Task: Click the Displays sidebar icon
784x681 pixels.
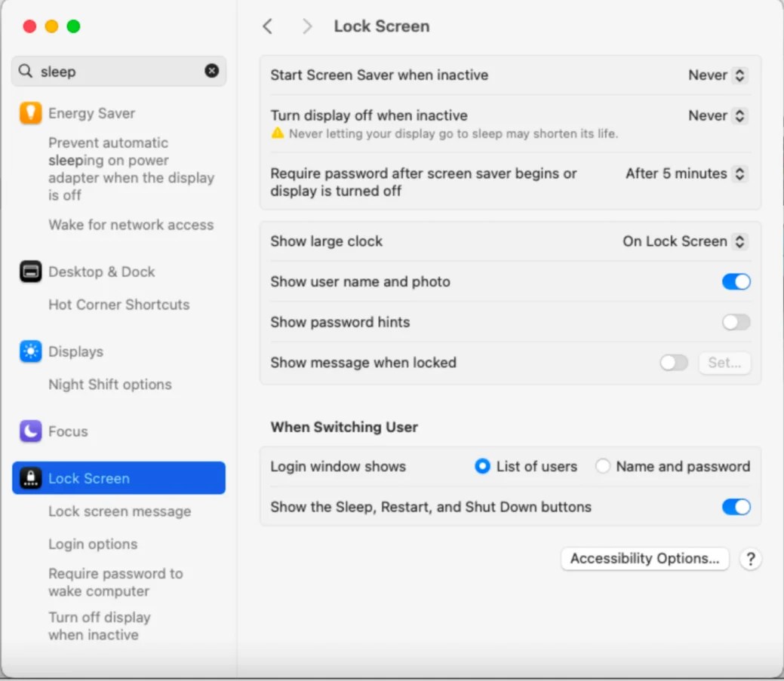Action: tap(29, 351)
